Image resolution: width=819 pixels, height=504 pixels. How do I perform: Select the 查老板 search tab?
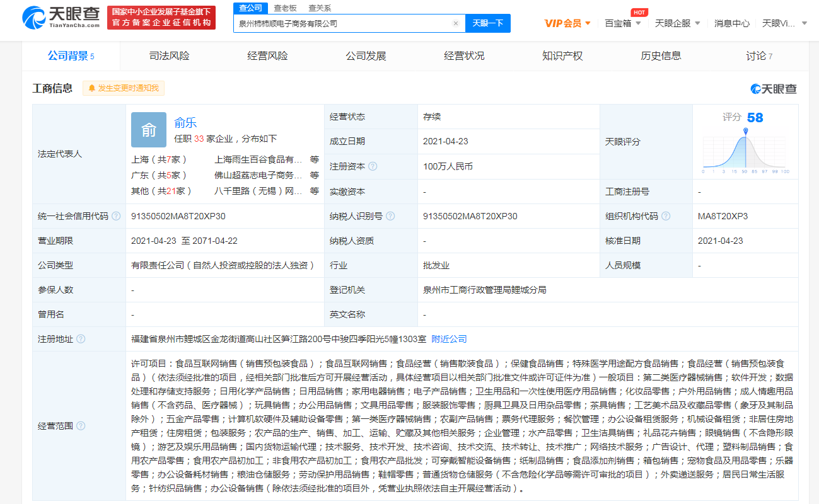pyautogui.click(x=285, y=8)
